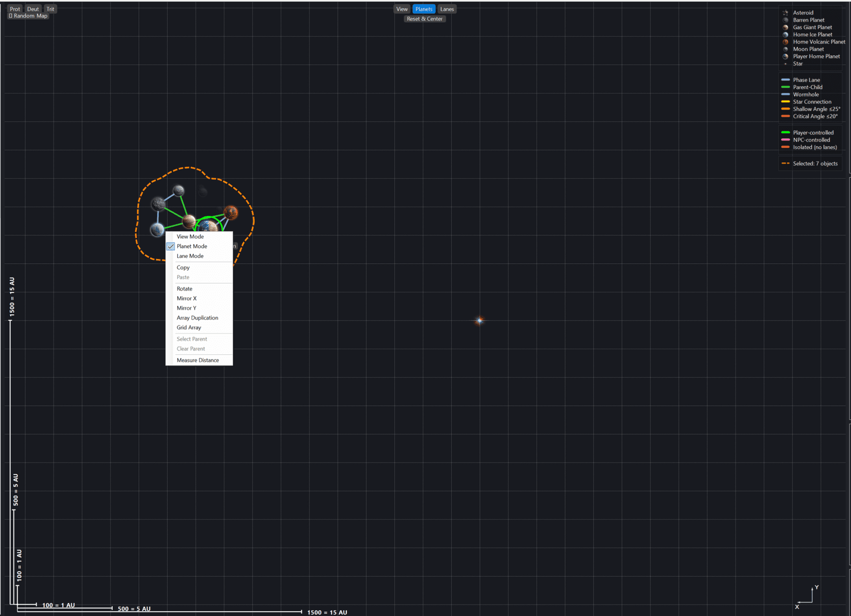The image size is (851, 616).
Task: Select the smaller grey planet atop the cluster
Action: pyautogui.click(x=179, y=190)
